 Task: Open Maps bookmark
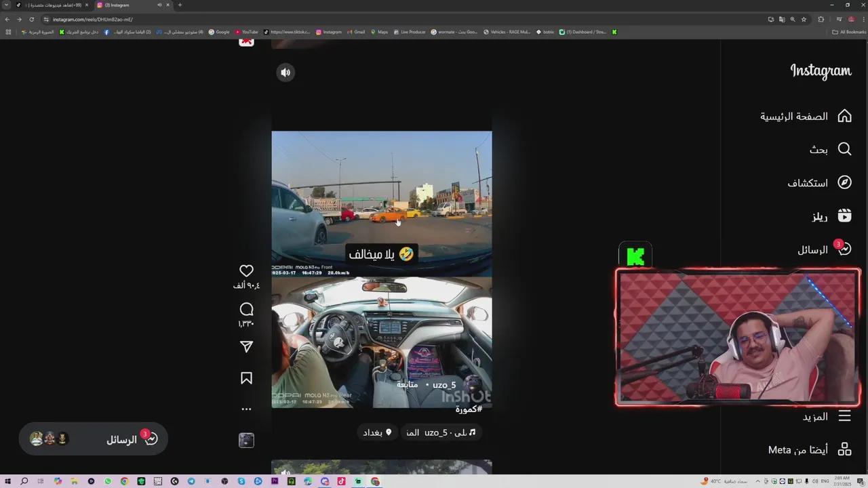(379, 32)
